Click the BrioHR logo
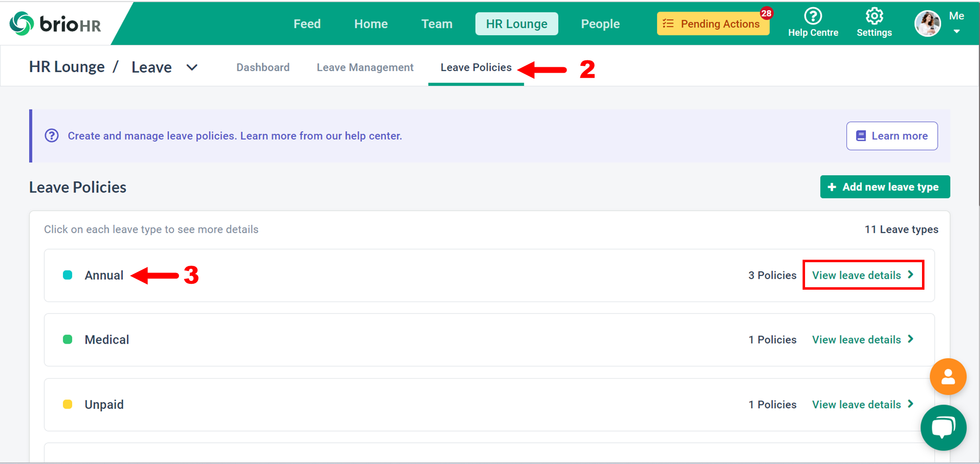980x464 pixels. pos(56,24)
